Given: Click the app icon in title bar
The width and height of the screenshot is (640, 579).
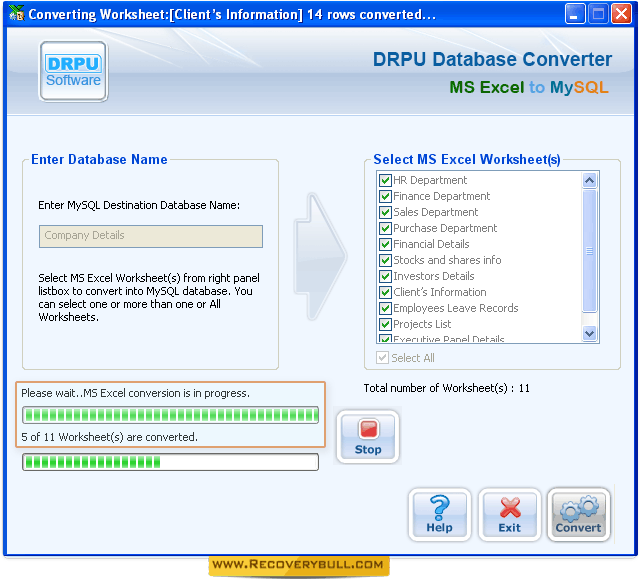Looking at the screenshot, I should [x=16, y=13].
